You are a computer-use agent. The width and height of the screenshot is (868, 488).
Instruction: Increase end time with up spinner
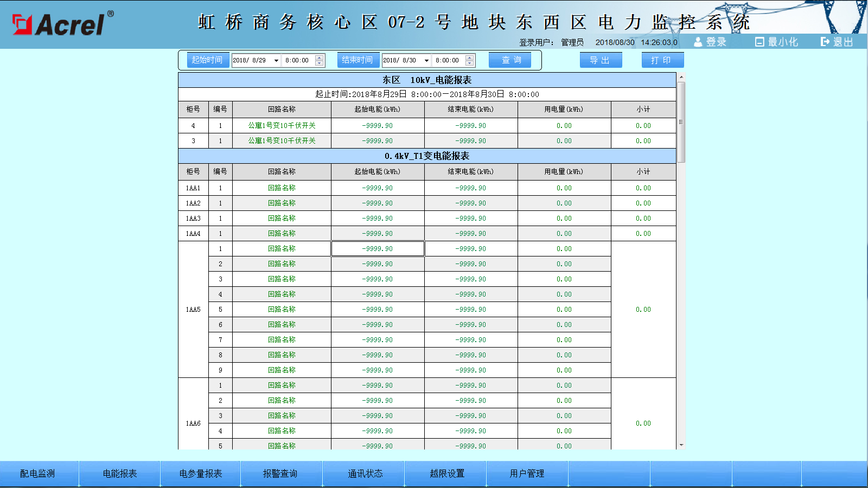tap(470, 57)
